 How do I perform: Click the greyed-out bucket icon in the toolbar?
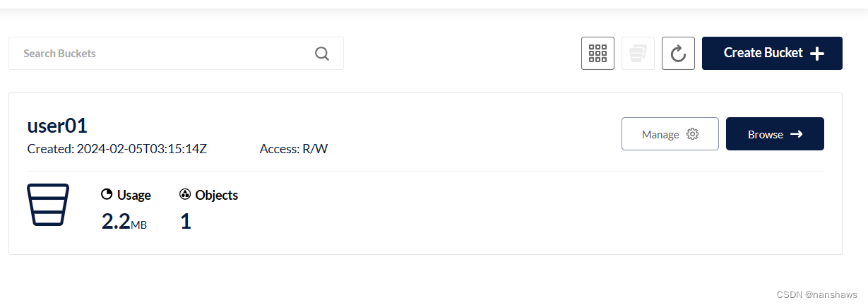[638, 54]
